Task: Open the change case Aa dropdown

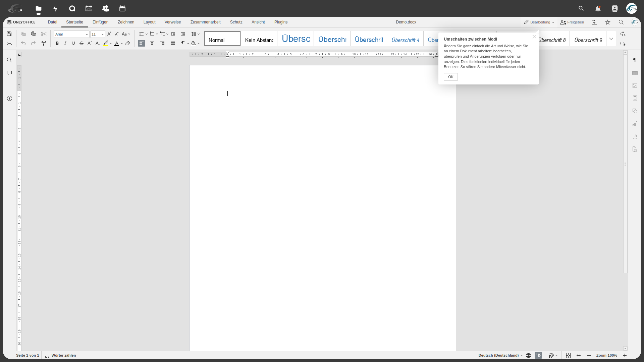Action: click(x=126, y=34)
